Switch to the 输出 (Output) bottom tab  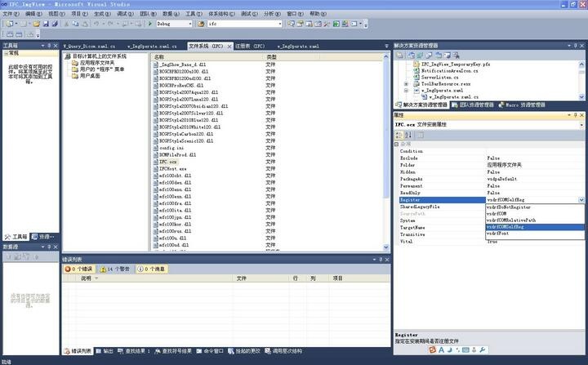click(105, 351)
